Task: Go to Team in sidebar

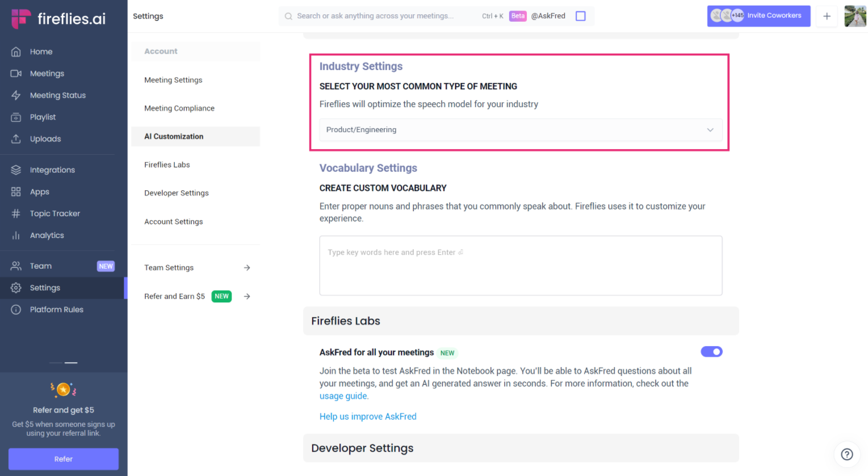Action: coord(40,266)
